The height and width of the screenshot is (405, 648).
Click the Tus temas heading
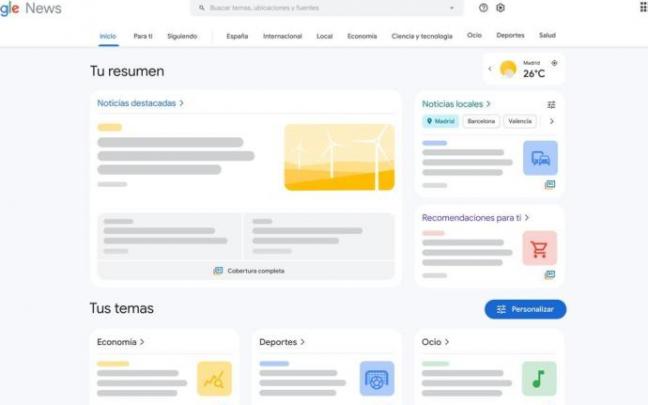[x=122, y=308]
